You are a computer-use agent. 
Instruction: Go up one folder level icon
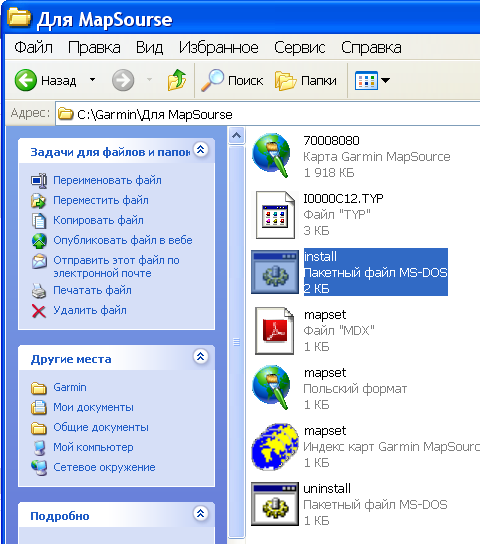177,80
